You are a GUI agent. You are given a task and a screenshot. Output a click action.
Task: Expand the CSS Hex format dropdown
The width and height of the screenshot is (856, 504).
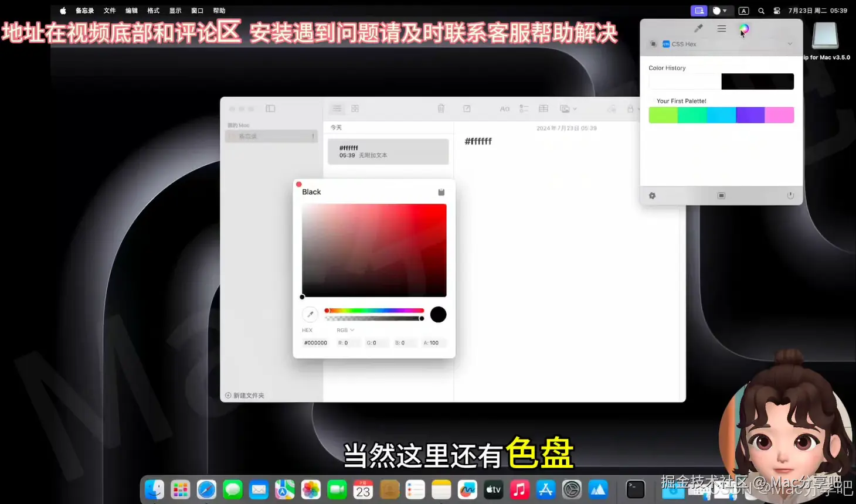pos(791,44)
